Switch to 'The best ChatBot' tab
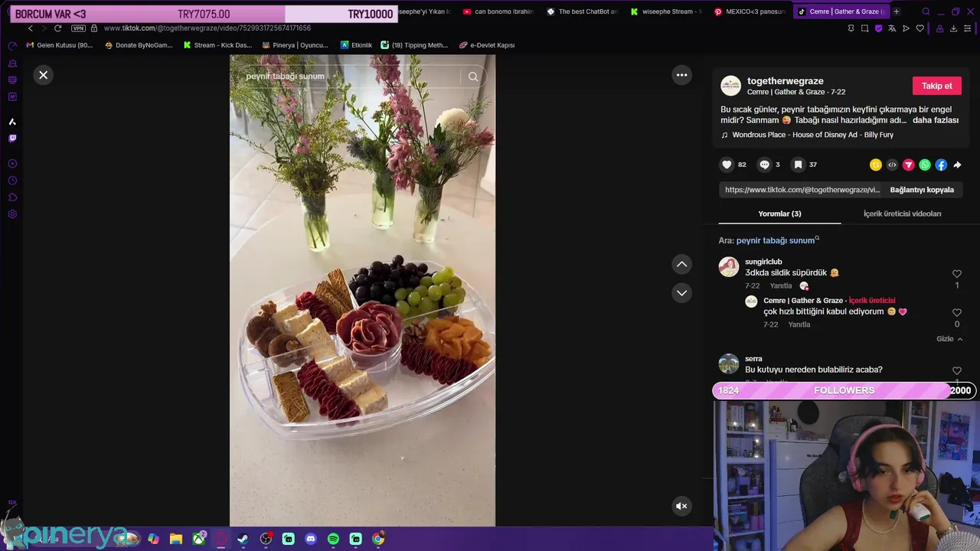Screen dimensions: 980x551 (x=583, y=11)
